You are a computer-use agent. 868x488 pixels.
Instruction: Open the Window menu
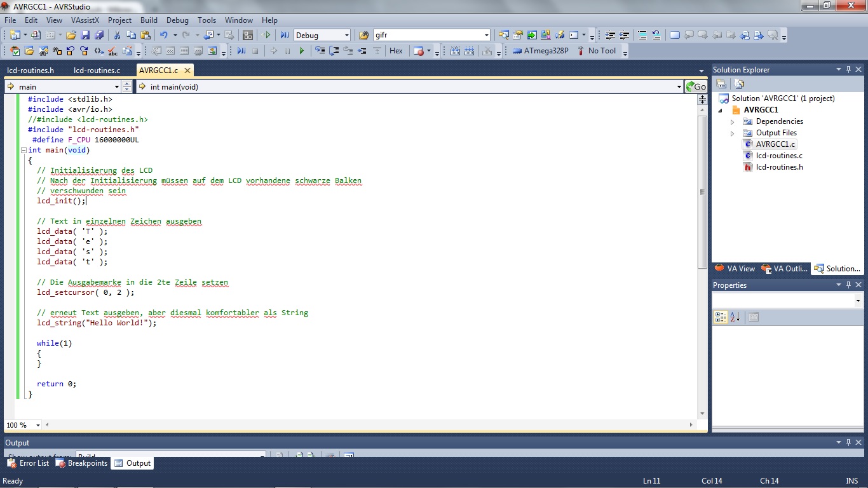click(x=239, y=20)
